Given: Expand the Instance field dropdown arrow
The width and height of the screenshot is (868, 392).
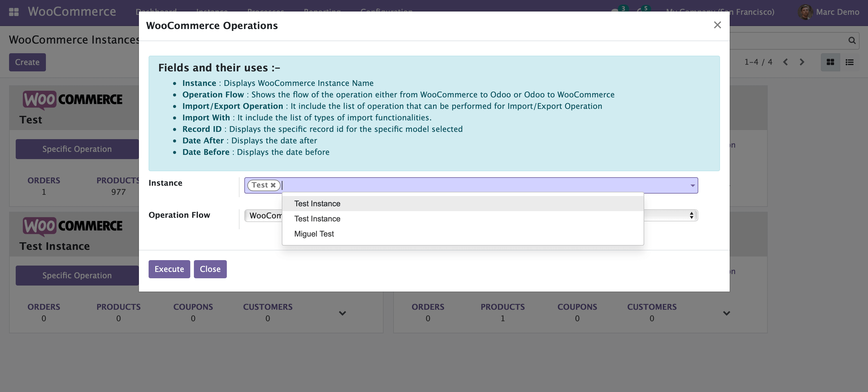Looking at the screenshot, I should click(692, 185).
